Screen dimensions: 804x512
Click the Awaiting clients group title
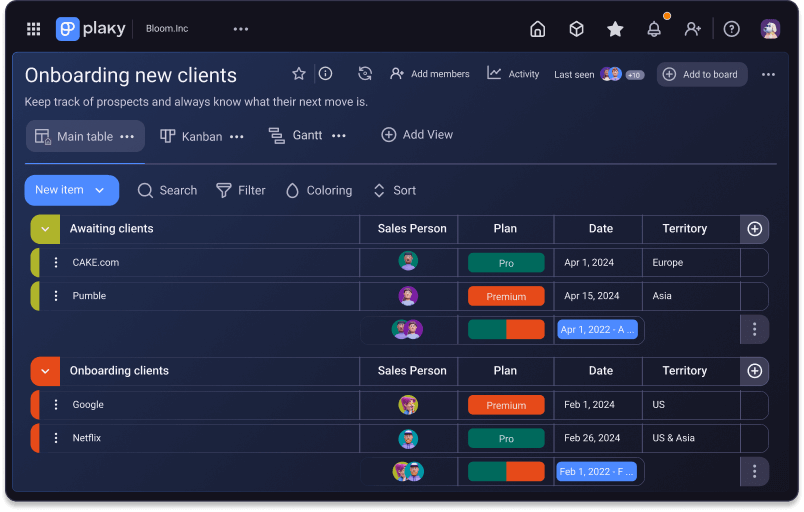click(x=111, y=229)
